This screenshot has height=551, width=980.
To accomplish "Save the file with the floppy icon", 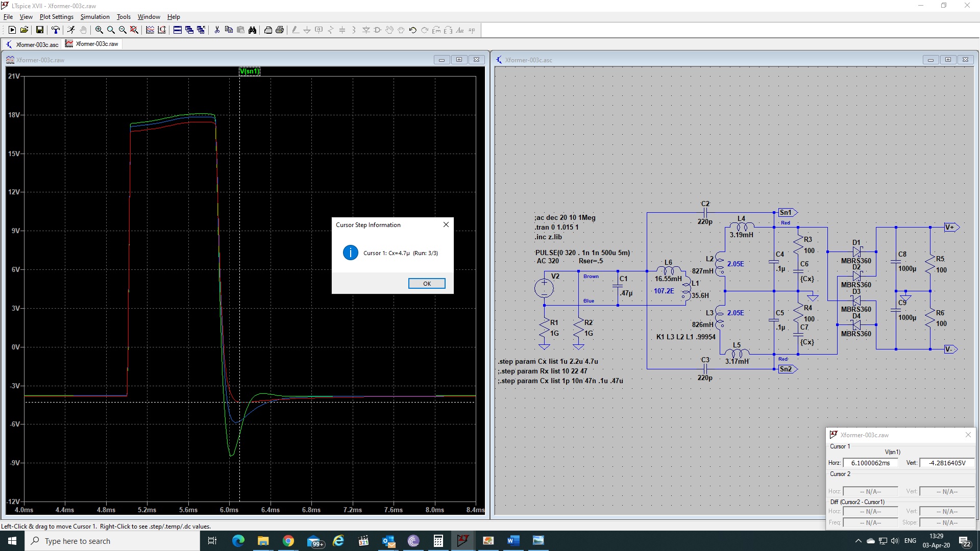I will pos(39,30).
